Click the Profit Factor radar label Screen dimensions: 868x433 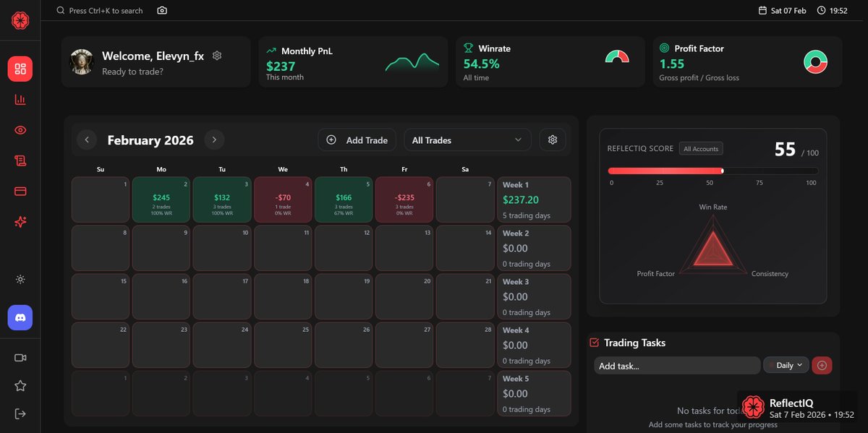click(655, 274)
